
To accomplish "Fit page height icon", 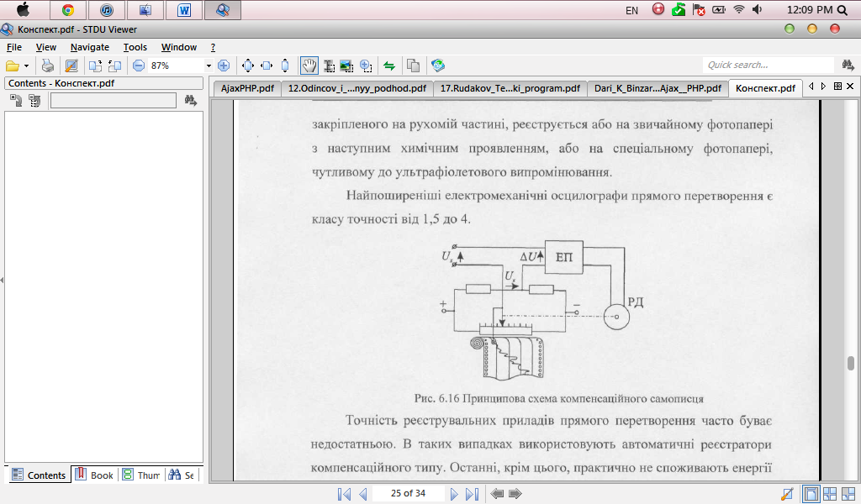I will (285, 66).
